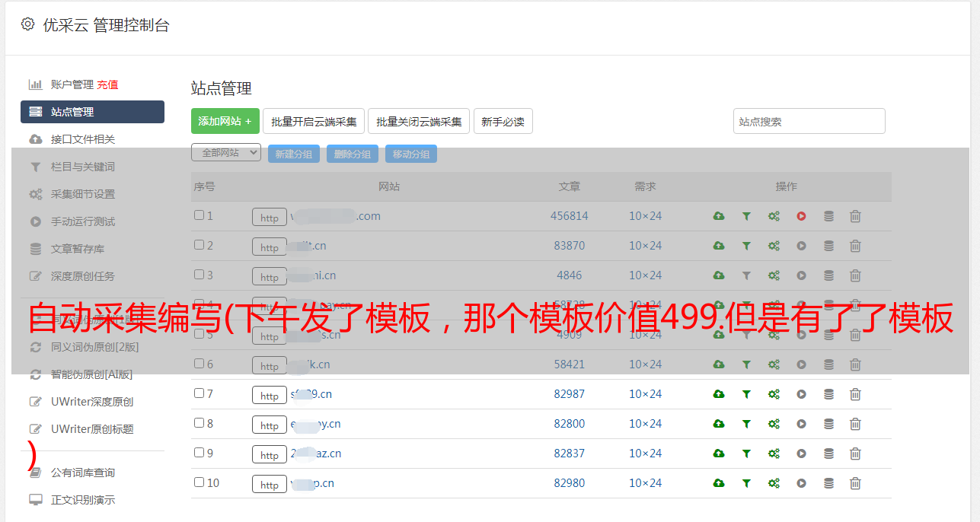Viewport: 980px width, 522px height.
Task: Click cloud upload icon in the 83870 row
Action: (718, 246)
